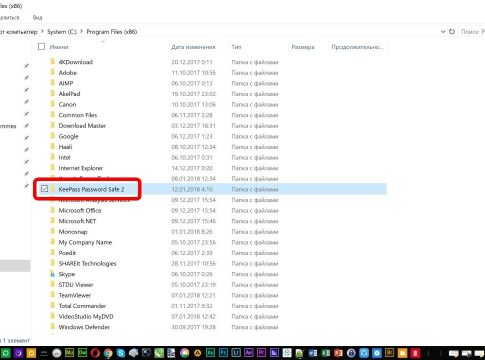Open Adobe Premiere (Pr) taskbar icon
Screen dimensions: 485x360
pyautogui.click(x=261, y=353)
